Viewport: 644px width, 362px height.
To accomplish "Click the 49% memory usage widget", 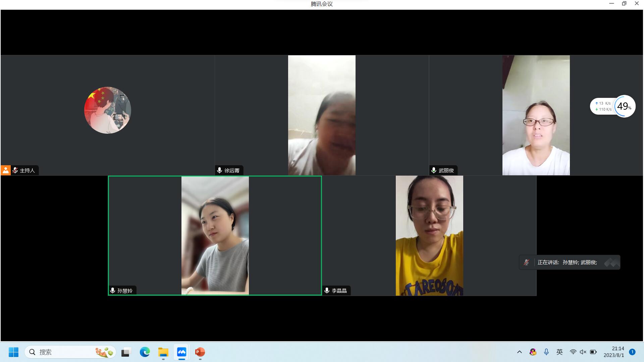I will tap(624, 106).
